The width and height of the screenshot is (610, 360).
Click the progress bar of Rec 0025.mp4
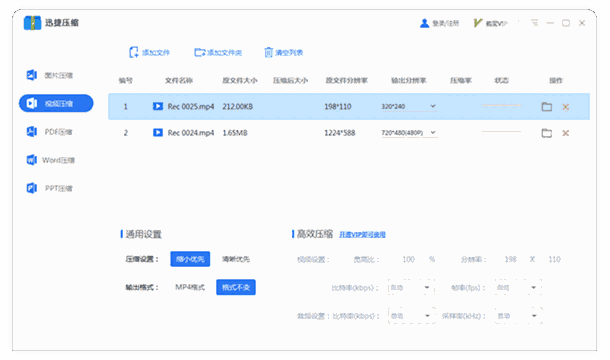pyautogui.click(x=501, y=105)
